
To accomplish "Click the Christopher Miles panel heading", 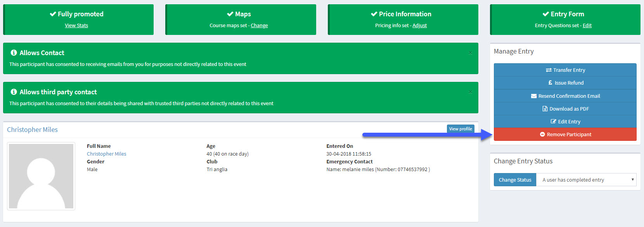I will pyautogui.click(x=32, y=130).
